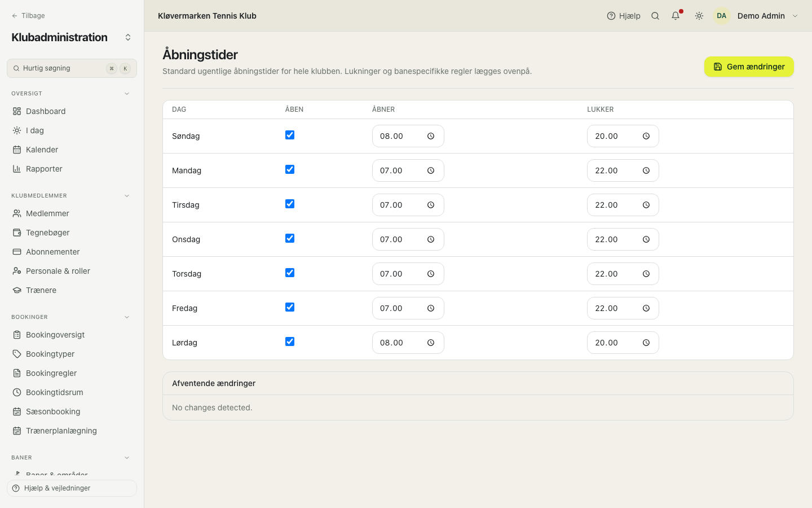The height and width of the screenshot is (508, 812).
Task: Open clock picker for Lørdag opening time
Action: (431, 343)
